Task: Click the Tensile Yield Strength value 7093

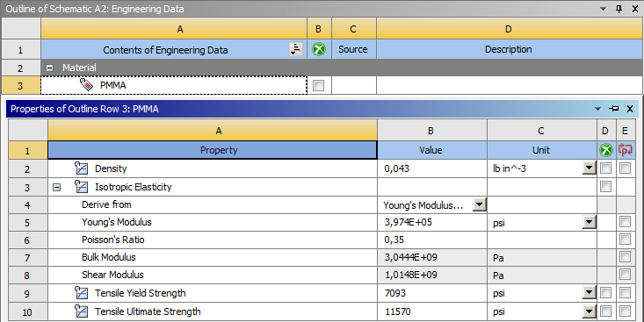Action: (432, 293)
